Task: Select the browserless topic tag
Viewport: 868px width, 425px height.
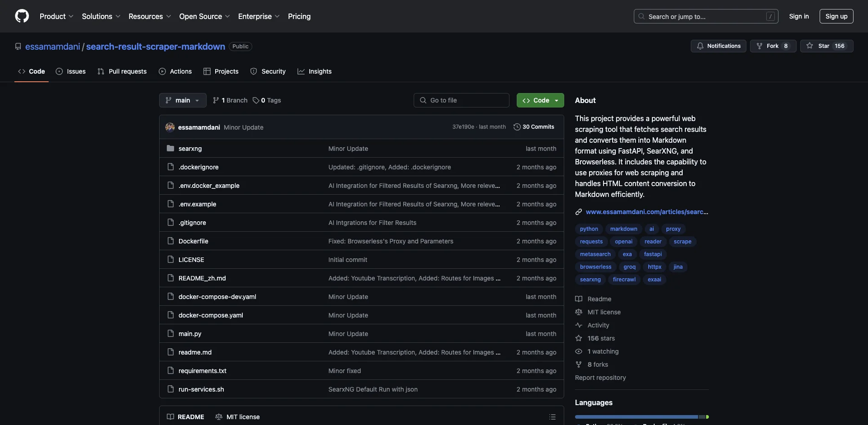Action: tap(595, 267)
